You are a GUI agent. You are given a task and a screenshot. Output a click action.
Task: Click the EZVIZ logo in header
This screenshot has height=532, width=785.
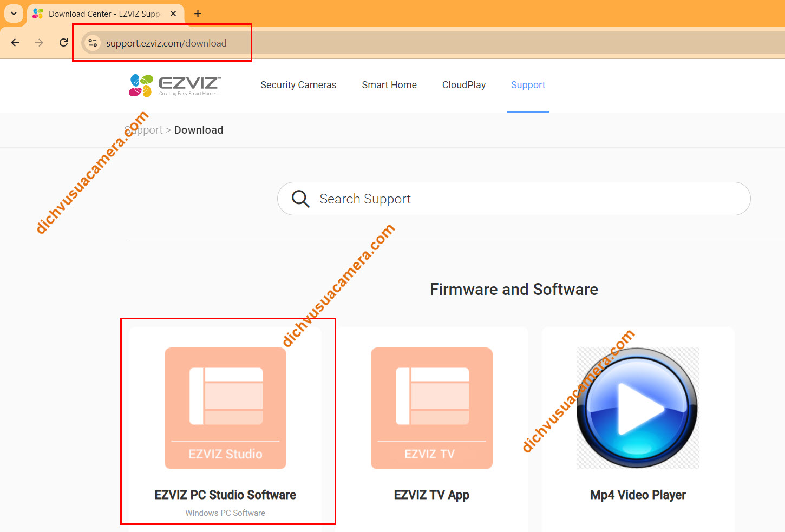(173, 86)
